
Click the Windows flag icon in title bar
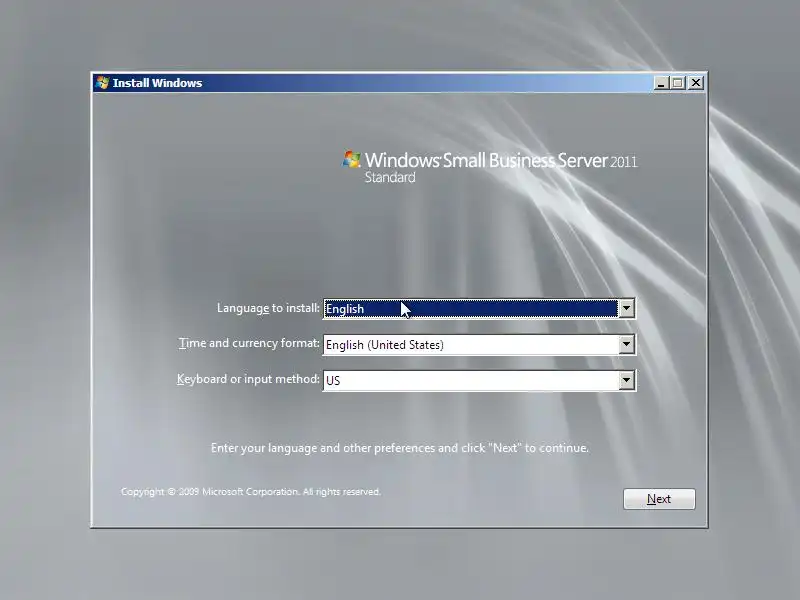pos(103,83)
